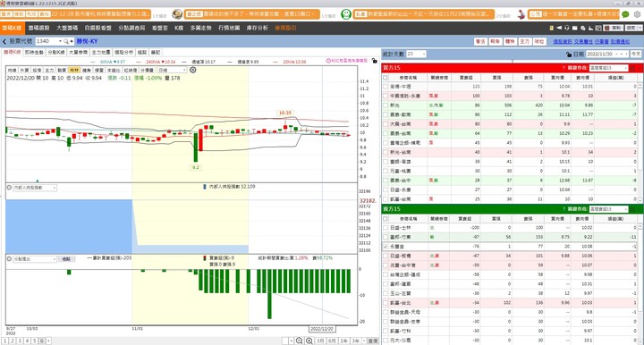Click the envelope mail icon in toolbar
644x345 pixels.
tap(574, 28)
